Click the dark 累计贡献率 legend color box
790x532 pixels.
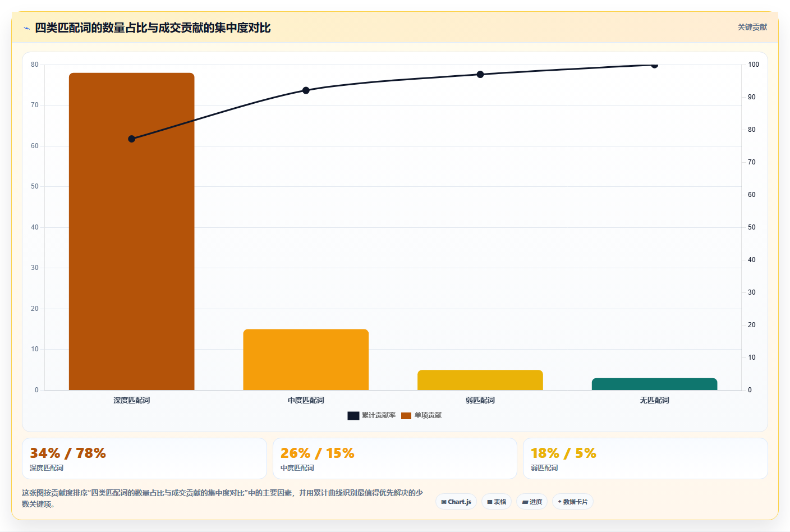point(353,416)
